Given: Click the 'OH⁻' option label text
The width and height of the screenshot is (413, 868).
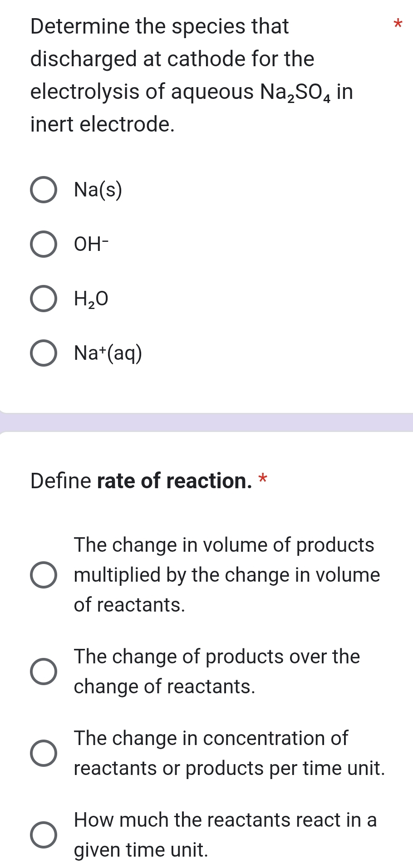Looking at the screenshot, I should pos(92,245).
